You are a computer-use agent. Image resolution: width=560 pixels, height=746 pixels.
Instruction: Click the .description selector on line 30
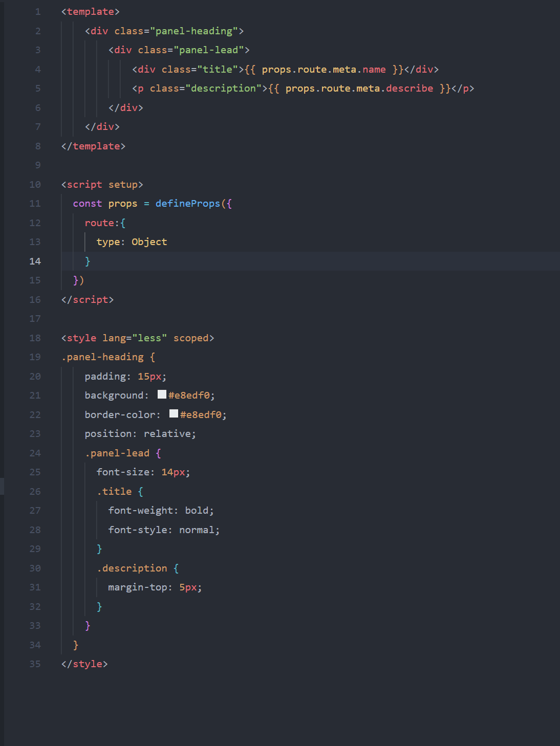132,568
